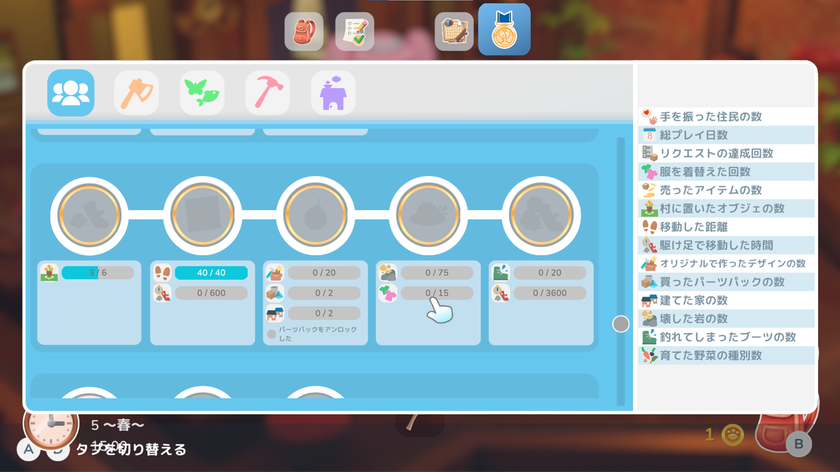840x472 pixels.
Task: Select legend row 売ったアイテムの数
Action: pos(726,190)
